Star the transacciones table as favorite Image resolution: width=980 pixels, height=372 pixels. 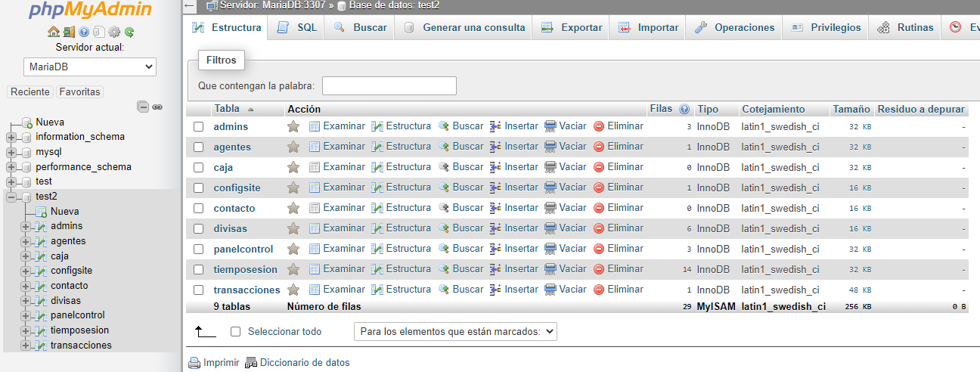pyautogui.click(x=293, y=290)
